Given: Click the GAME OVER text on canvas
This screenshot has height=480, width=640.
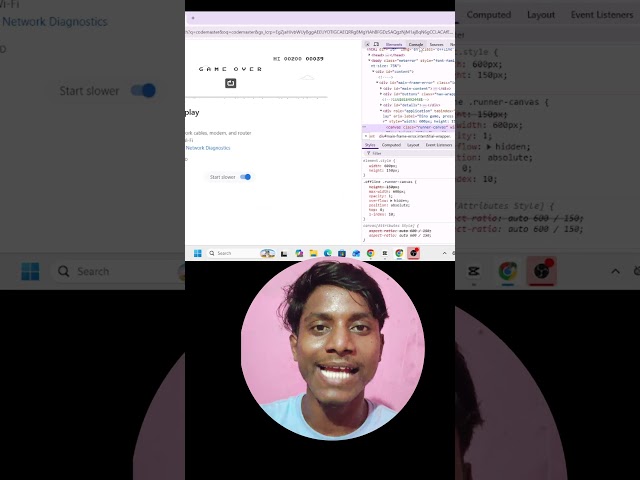Looking at the screenshot, I should [230, 69].
